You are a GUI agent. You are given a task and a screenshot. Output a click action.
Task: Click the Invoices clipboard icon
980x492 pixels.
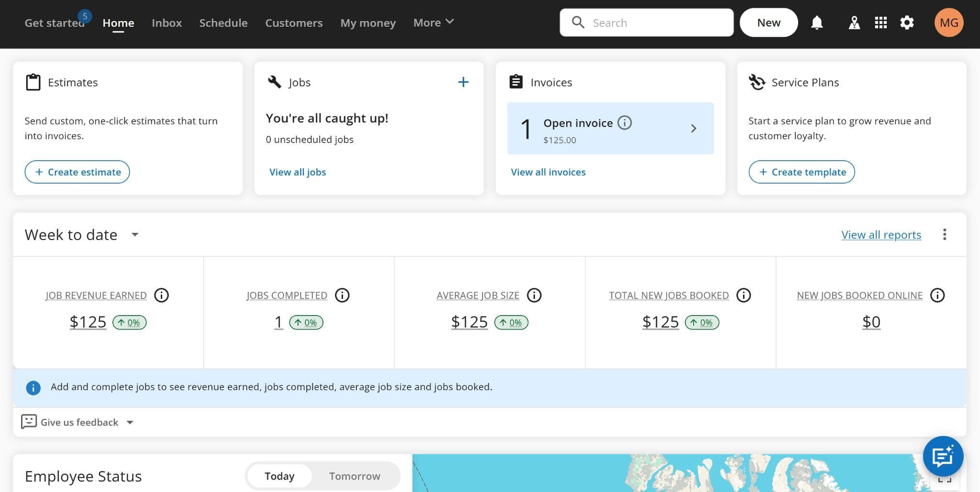click(516, 82)
